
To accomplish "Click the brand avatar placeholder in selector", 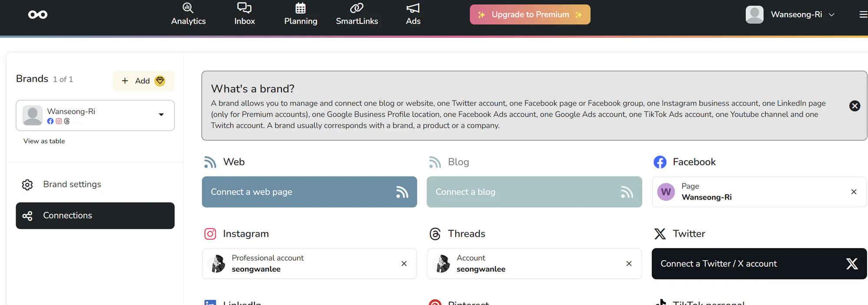I will (33, 115).
